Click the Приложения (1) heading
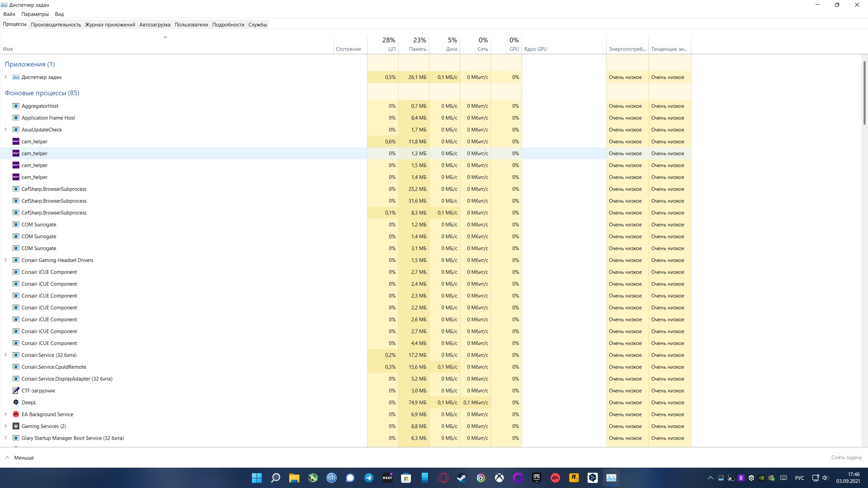 [x=30, y=64]
